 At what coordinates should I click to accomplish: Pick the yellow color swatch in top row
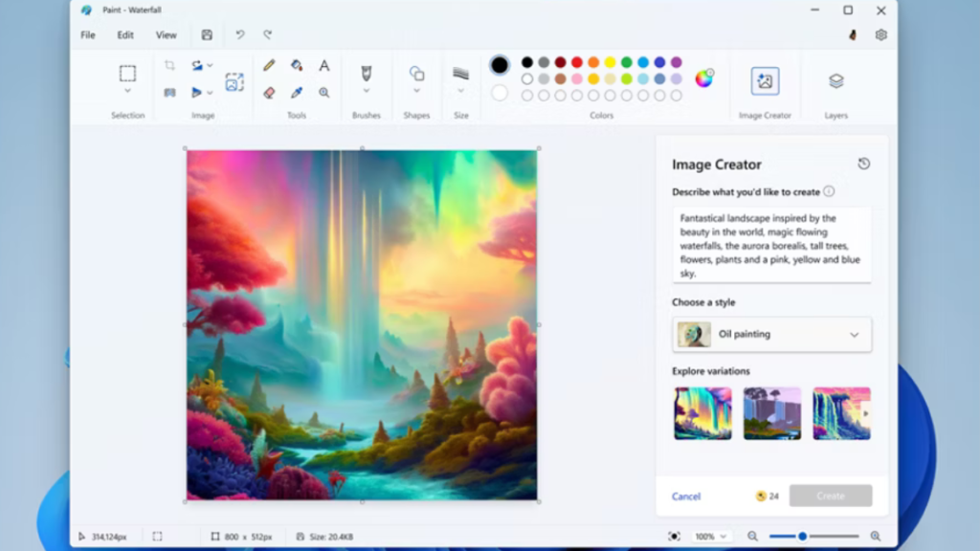click(610, 62)
